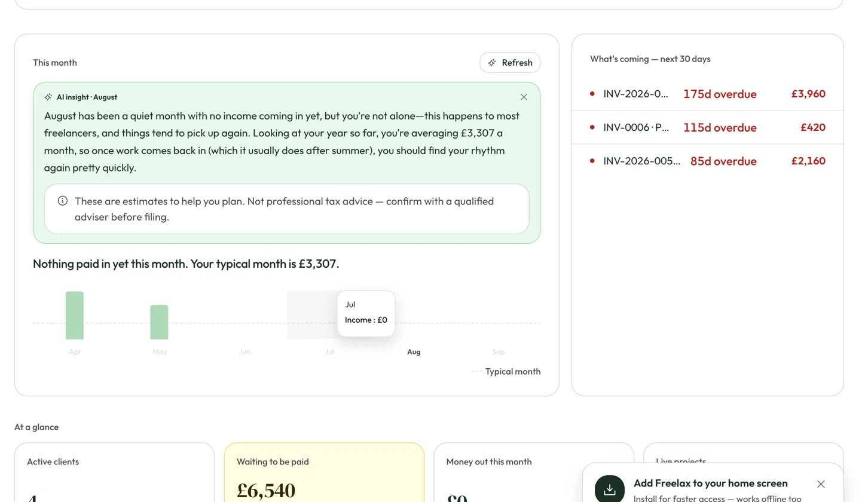Open the 175d overdue invoice row

[x=708, y=94]
